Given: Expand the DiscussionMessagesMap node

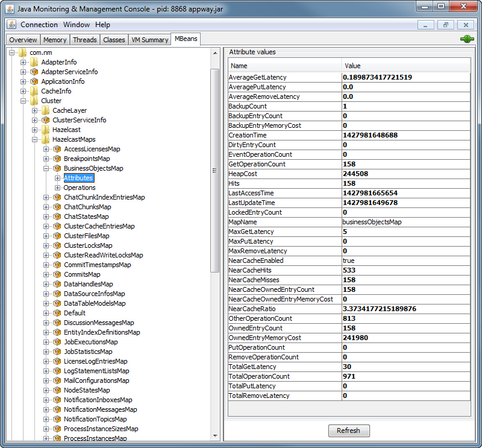Looking at the screenshot, I should tap(46, 323).
